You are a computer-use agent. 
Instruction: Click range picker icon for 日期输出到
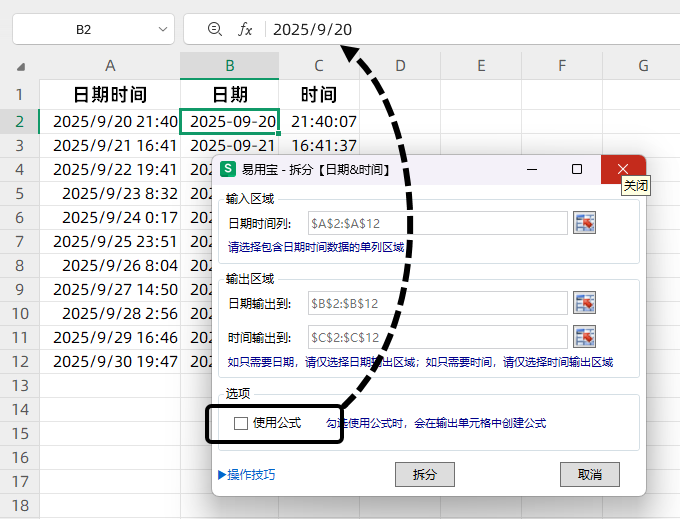584,303
